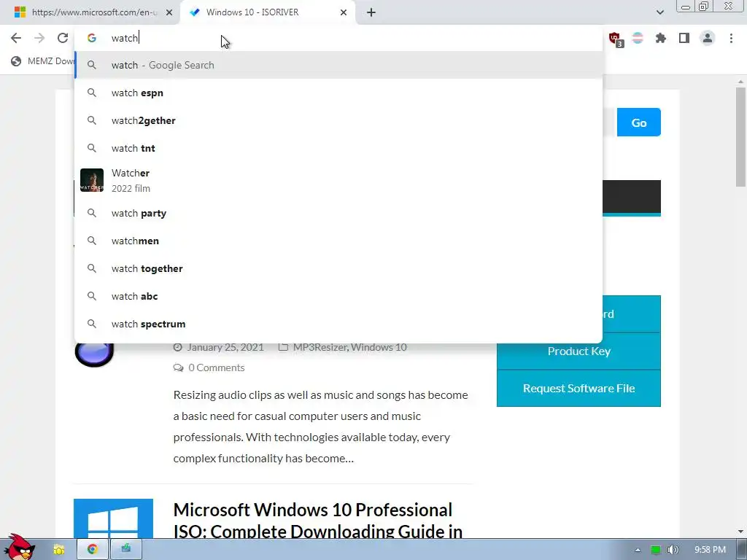
Task: Open Chrome from the taskbar
Action: tap(93, 550)
